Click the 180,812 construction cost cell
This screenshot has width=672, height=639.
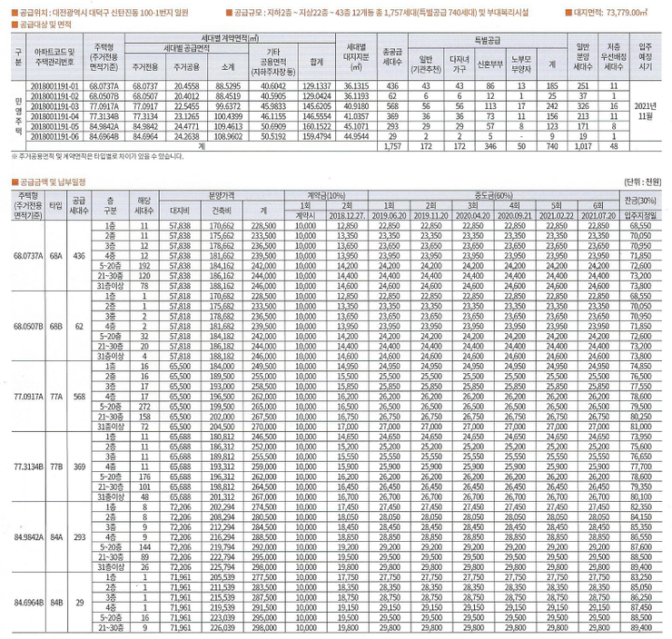tap(222, 437)
